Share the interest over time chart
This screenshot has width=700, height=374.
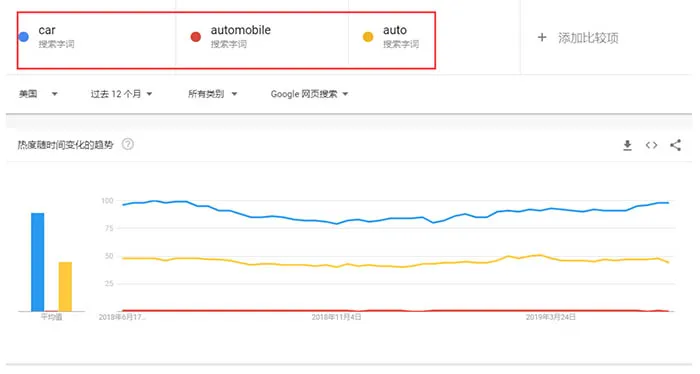click(675, 145)
